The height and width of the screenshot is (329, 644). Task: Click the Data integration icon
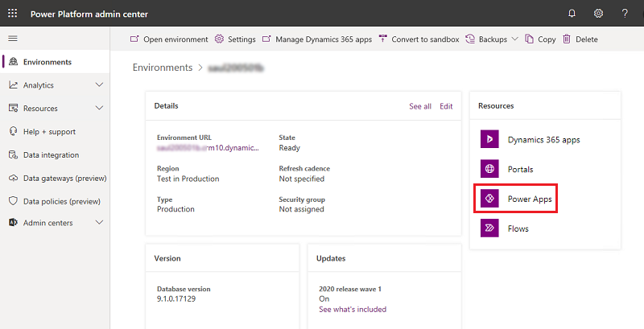point(14,154)
